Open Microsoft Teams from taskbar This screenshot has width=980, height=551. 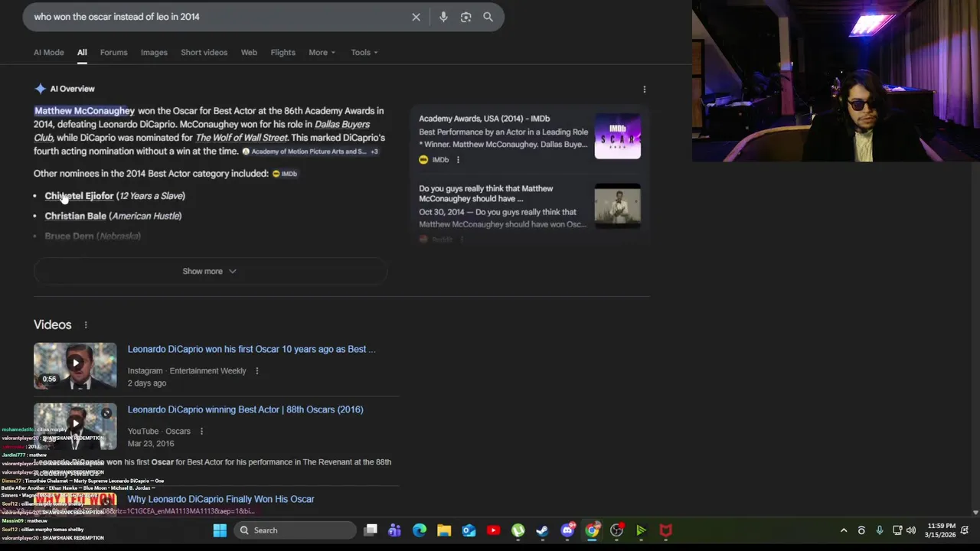(x=394, y=530)
